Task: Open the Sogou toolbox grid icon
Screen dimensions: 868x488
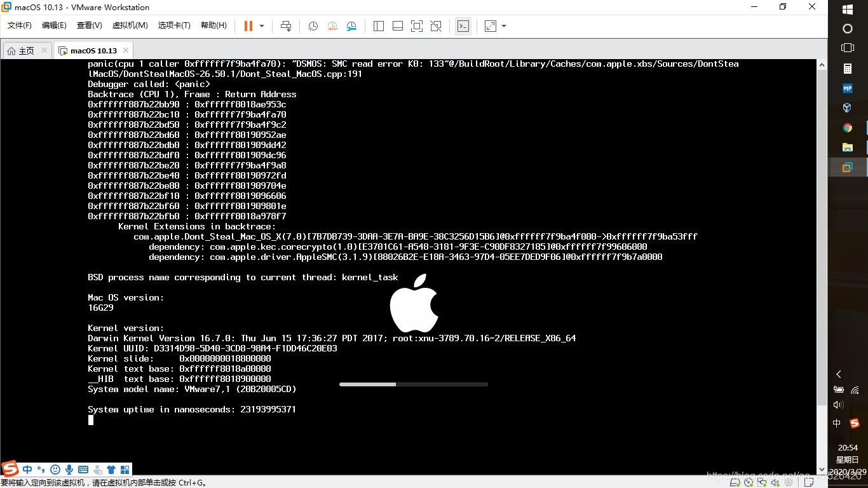Action: 125,470
